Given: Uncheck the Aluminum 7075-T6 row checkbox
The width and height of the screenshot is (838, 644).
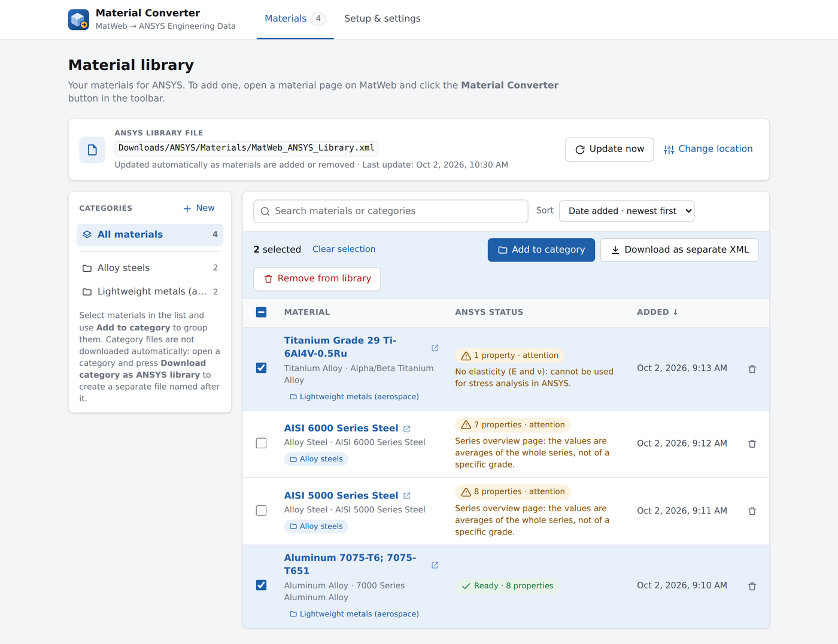Looking at the screenshot, I should click(x=261, y=585).
